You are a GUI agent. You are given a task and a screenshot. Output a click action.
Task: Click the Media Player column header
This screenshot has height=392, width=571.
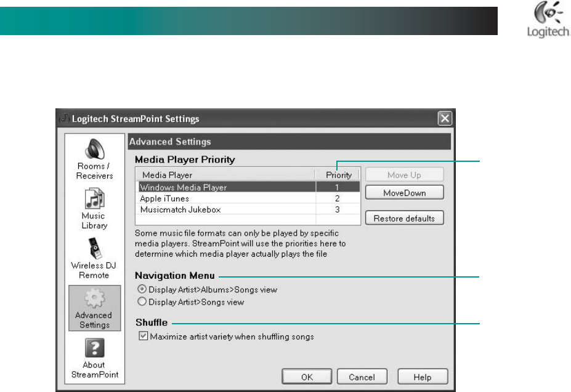click(x=225, y=175)
